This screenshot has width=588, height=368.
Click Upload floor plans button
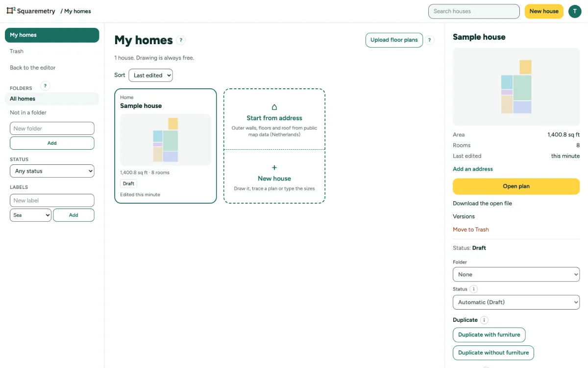394,40
